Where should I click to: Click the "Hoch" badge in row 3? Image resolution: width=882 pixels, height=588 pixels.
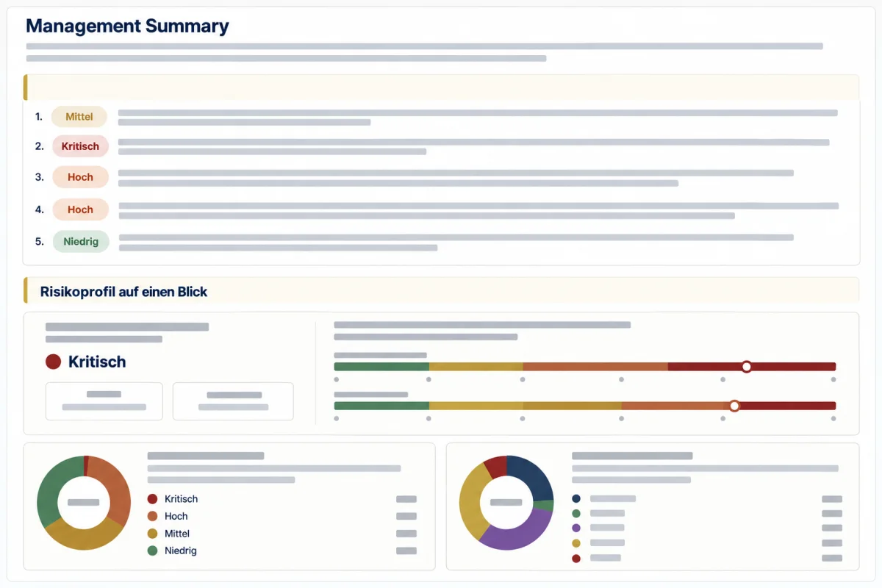(x=80, y=177)
